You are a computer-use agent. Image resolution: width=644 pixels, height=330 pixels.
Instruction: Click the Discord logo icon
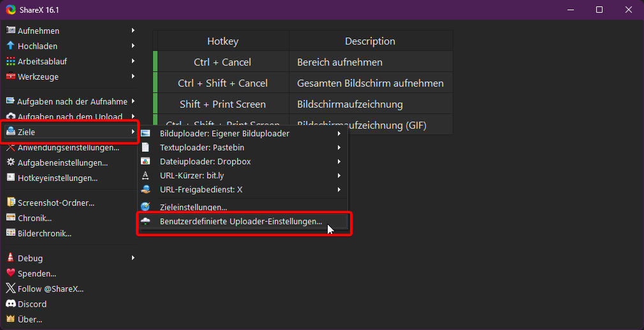coord(10,304)
